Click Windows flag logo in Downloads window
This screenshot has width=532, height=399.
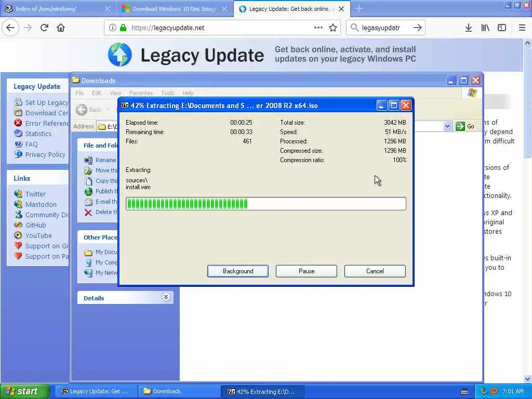[472, 92]
